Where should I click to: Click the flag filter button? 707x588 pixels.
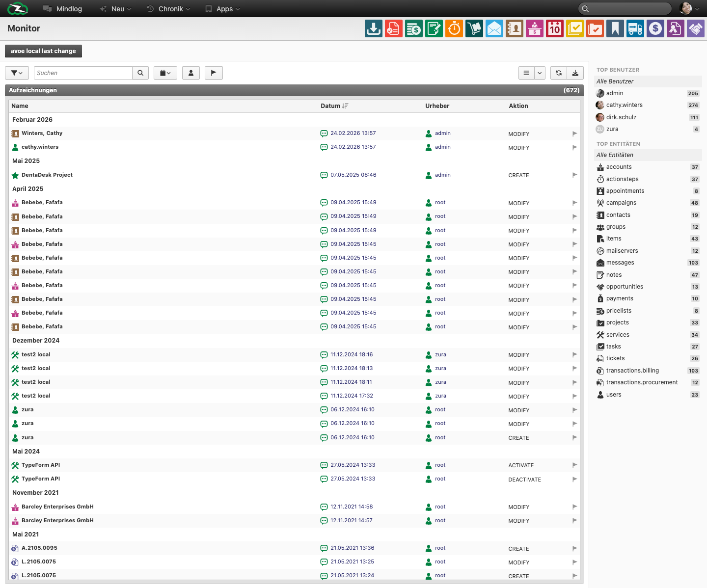(x=214, y=73)
